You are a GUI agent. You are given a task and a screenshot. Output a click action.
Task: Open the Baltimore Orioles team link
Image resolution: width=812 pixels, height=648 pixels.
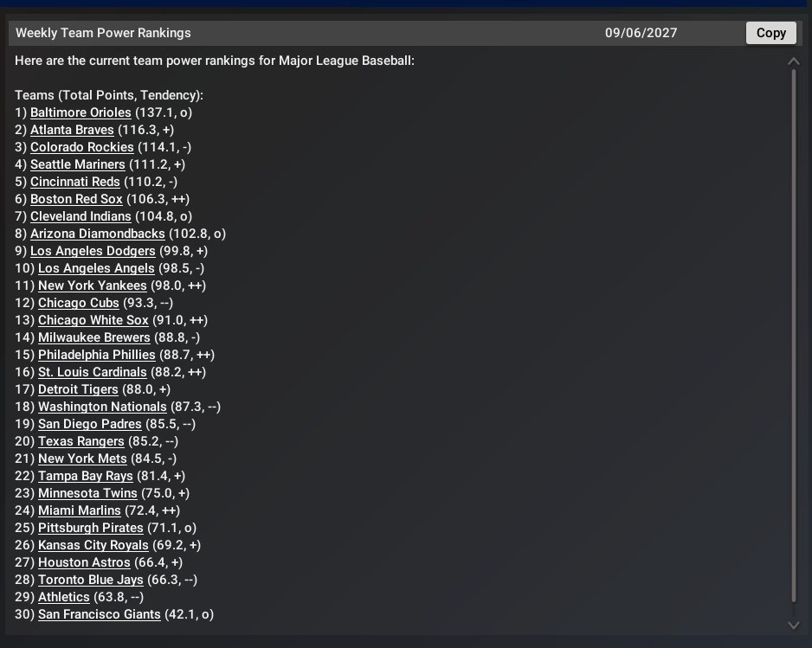coord(81,112)
